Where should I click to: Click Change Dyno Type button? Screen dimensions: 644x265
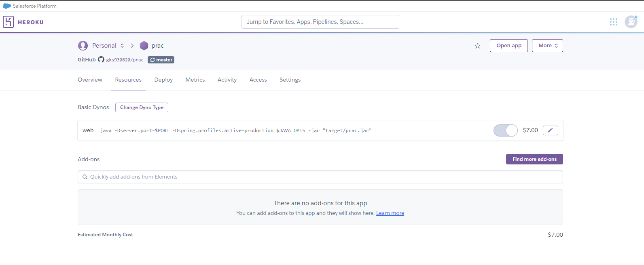point(142,107)
